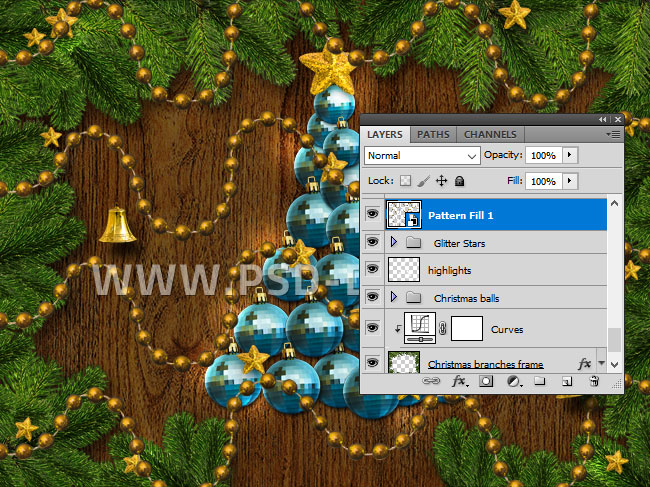
Task: Hide the Glitter Stars group
Action: (372, 242)
